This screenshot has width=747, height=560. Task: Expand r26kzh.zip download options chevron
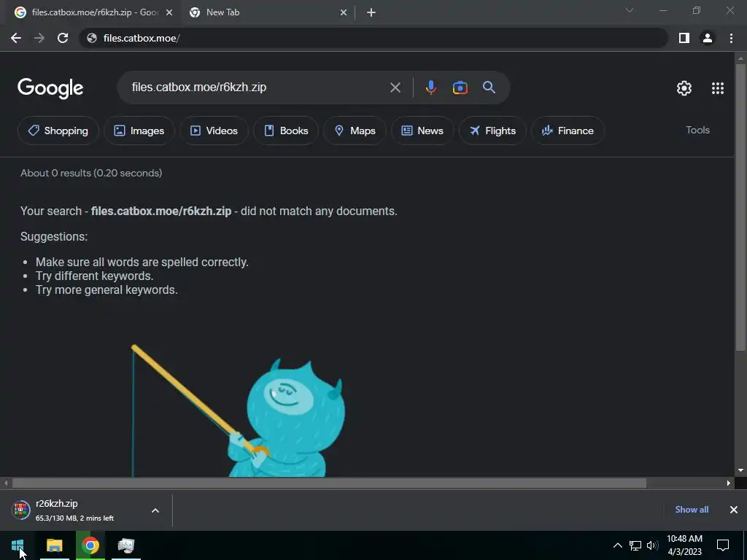tap(155, 510)
